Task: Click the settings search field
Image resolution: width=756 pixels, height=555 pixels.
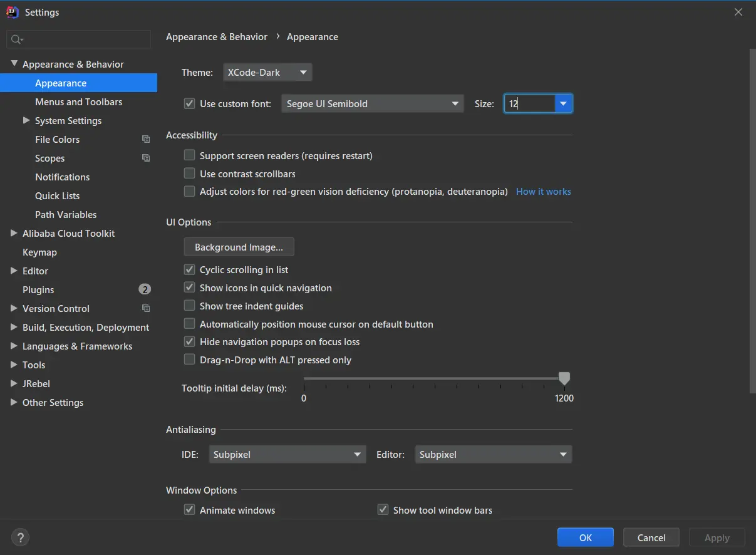Action: click(79, 39)
